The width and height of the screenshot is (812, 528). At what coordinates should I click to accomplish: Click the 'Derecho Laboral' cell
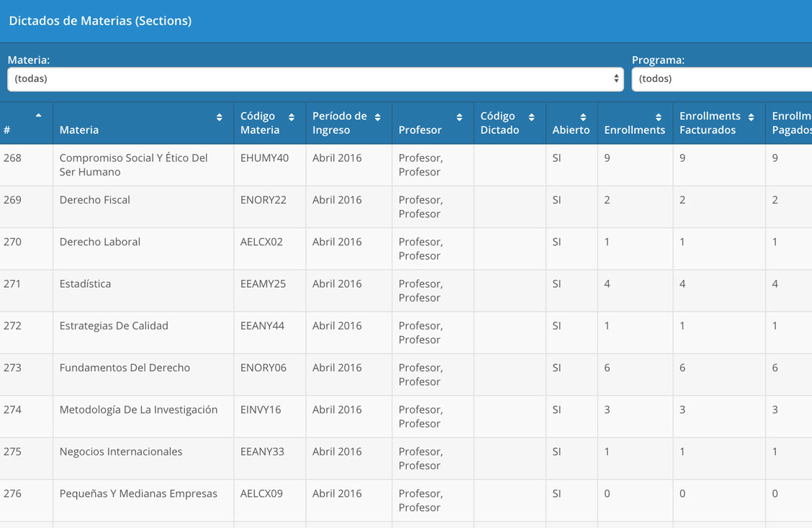(x=100, y=242)
